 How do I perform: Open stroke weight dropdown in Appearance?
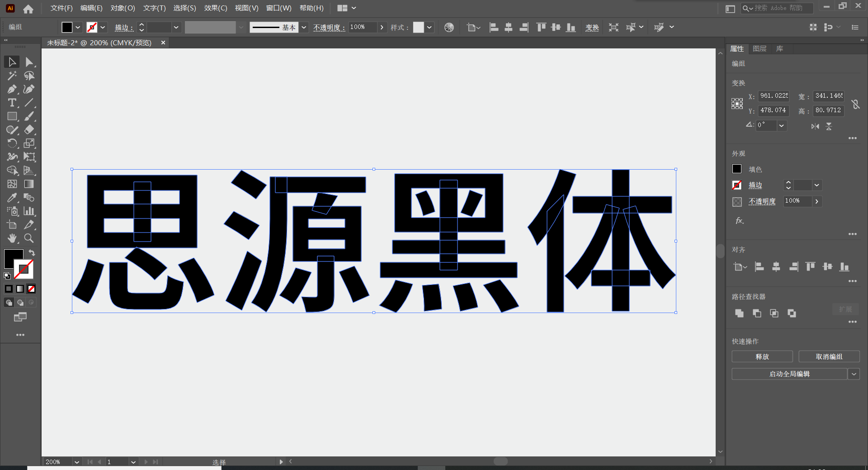point(816,185)
